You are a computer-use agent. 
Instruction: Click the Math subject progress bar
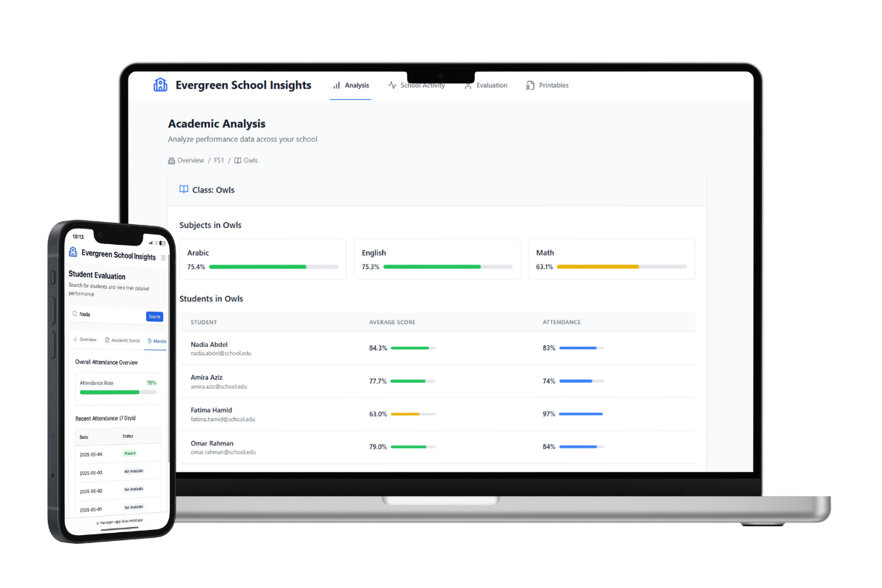point(621,267)
